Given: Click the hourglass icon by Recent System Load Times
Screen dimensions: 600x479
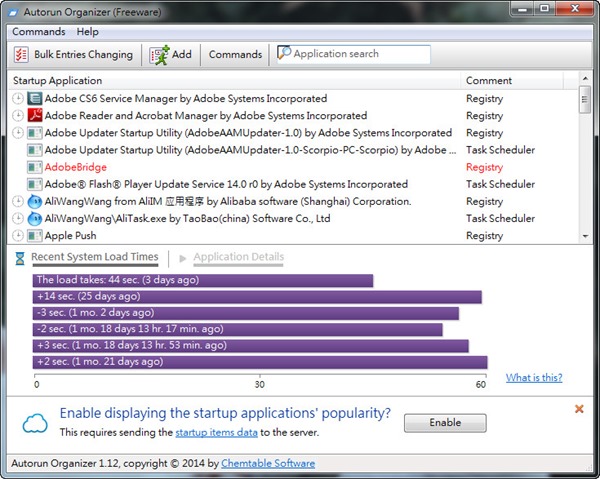Looking at the screenshot, I should tap(20, 258).
